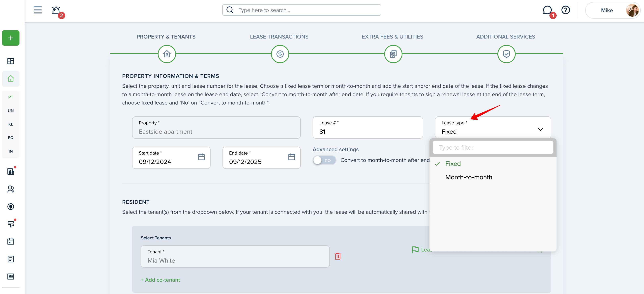The height and width of the screenshot is (294, 644).
Task: Go to Additional Services step label
Action: 506,37
